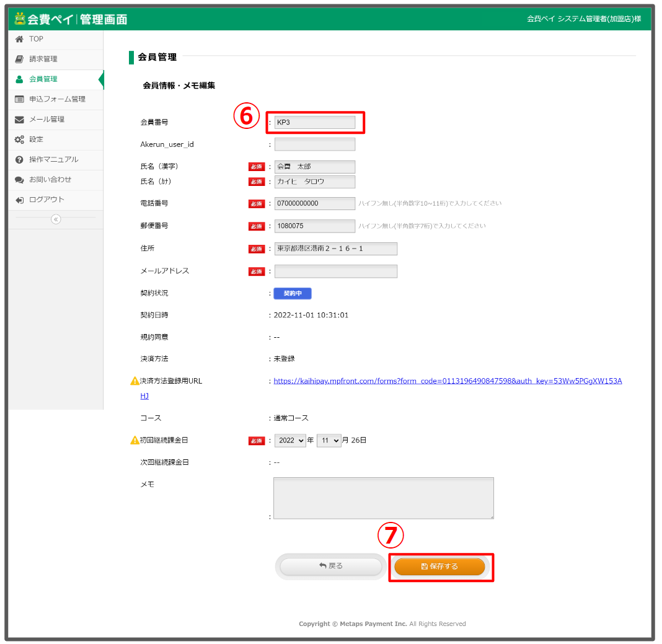Image resolution: width=662 pixels, height=644 pixels.
Task: Click the home icon beside TOP
Action: [19, 39]
